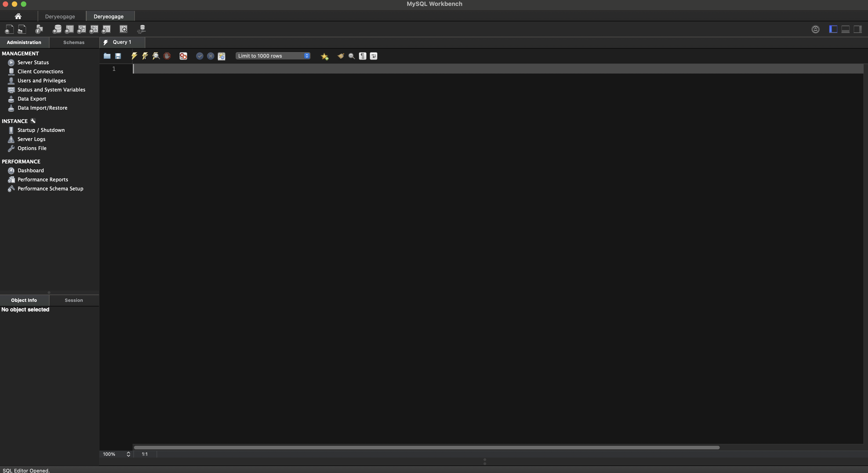Open Performance Reports

pos(43,180)
